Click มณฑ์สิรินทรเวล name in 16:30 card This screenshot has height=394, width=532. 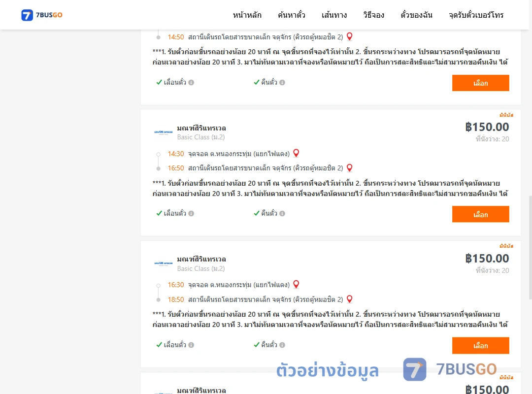201,259
